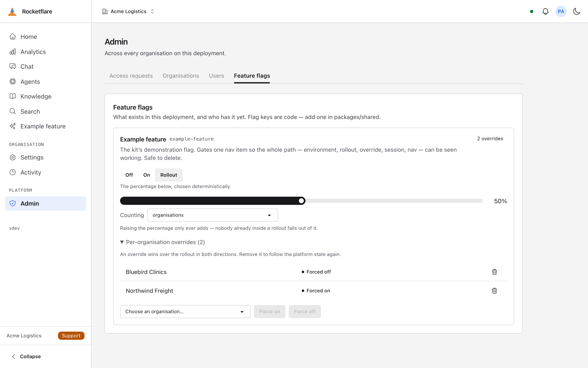Open the Counting organisations dropdown
The height and width of the screenshot is (368, 588).
(213, 215)
